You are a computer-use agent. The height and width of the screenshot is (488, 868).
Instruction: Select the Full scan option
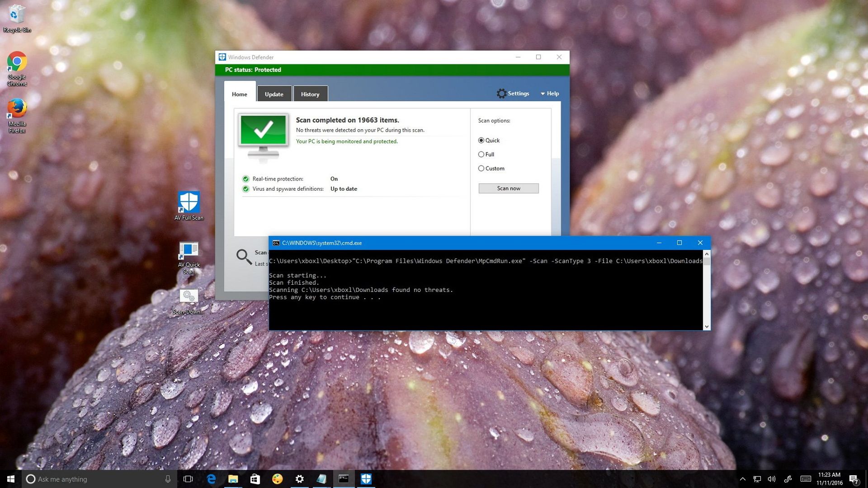point(481,154)
